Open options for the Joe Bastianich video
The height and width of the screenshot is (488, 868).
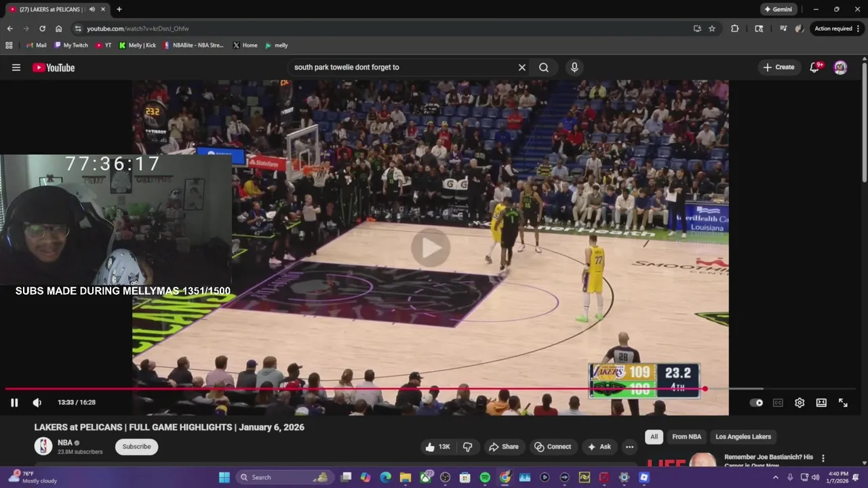point(823,458)
